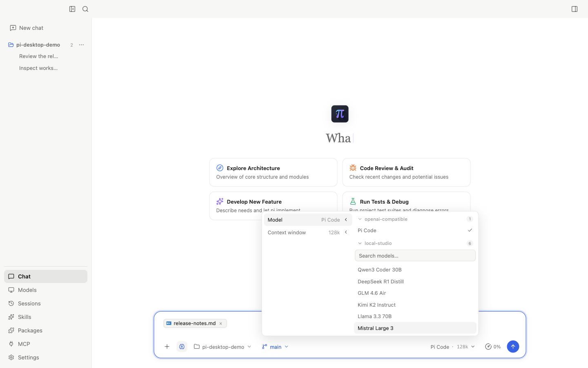Toggle the brain thinking icon in composer
This screenshot has height=368, width=588.
182,347
